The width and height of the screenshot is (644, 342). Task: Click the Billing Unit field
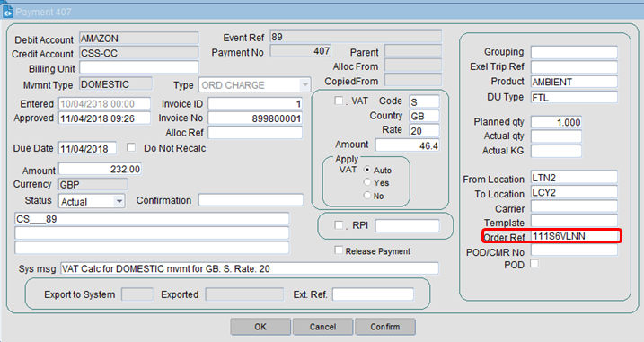click(139, 67)
